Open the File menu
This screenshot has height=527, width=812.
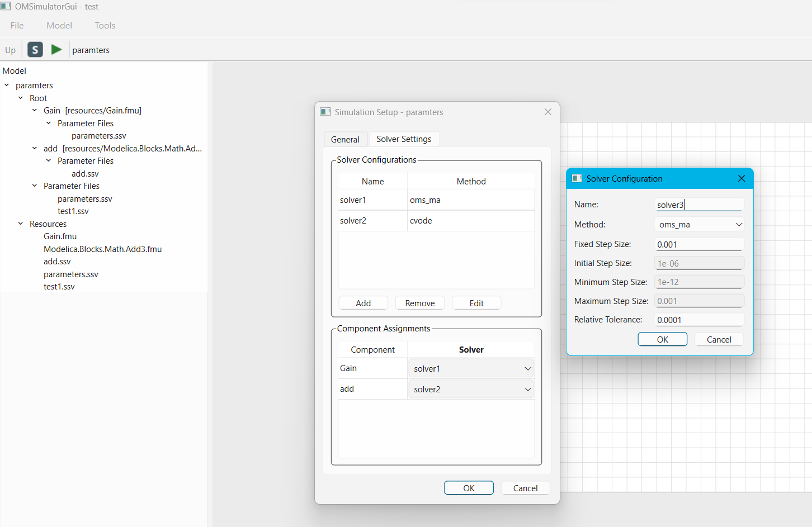coord(17,25)
